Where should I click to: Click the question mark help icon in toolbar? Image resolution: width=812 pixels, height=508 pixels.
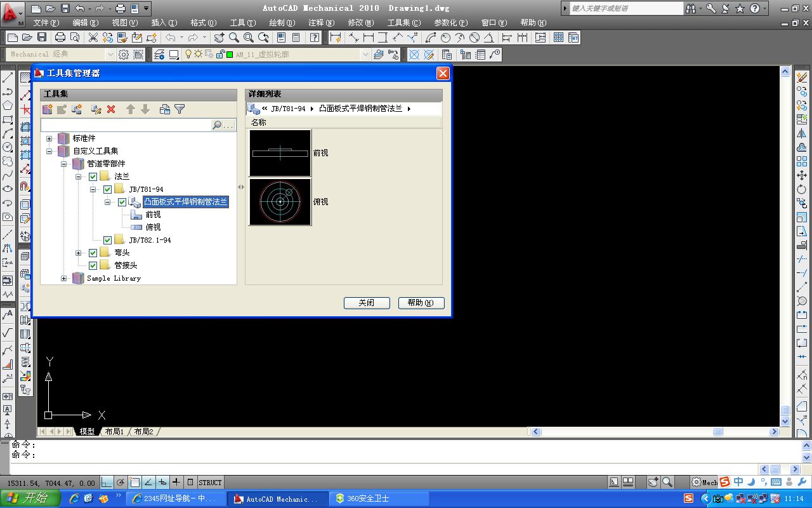[x=315, y=37]
